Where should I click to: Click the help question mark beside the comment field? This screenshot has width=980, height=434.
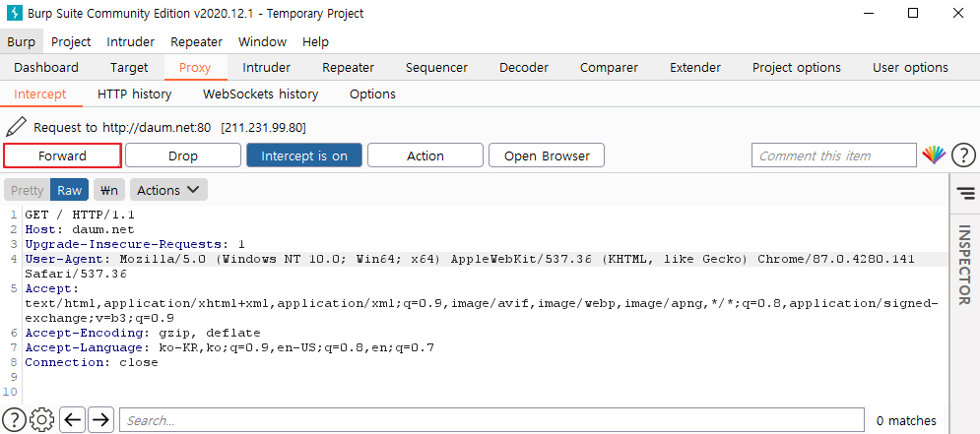pyautogui.click(x=963, y=155)
